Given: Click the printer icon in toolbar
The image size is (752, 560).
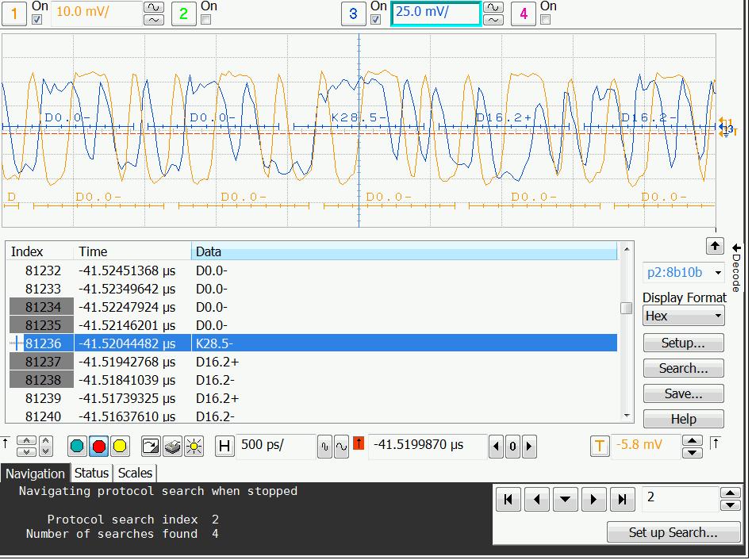Looking at the screenshot, I should tap(172, 447).
